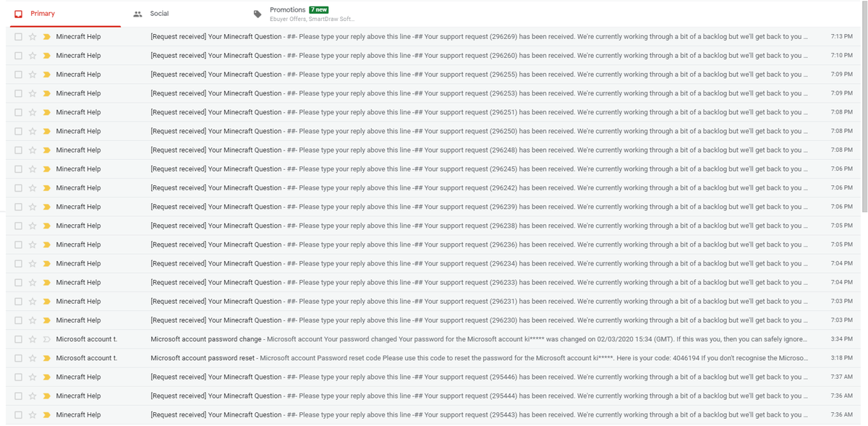Click Minecraft Help sender on request 296245 row

(x=78, y=169)
